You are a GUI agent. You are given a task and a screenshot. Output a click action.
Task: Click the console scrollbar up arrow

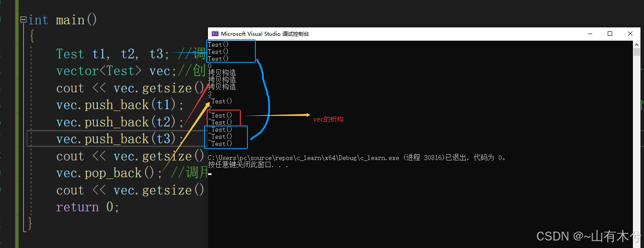point(636,44)
